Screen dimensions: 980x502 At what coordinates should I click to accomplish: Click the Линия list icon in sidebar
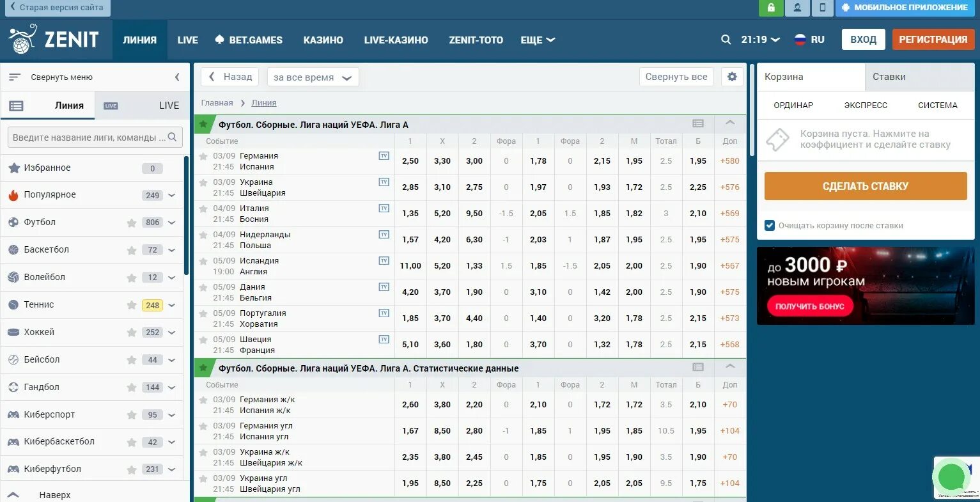point(17,106)
